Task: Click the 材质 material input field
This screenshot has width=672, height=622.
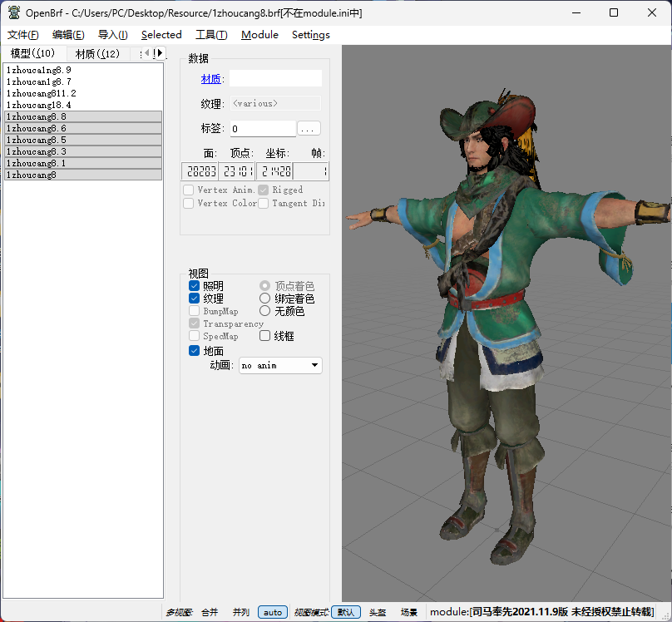Action: click(x=275, y=78)
